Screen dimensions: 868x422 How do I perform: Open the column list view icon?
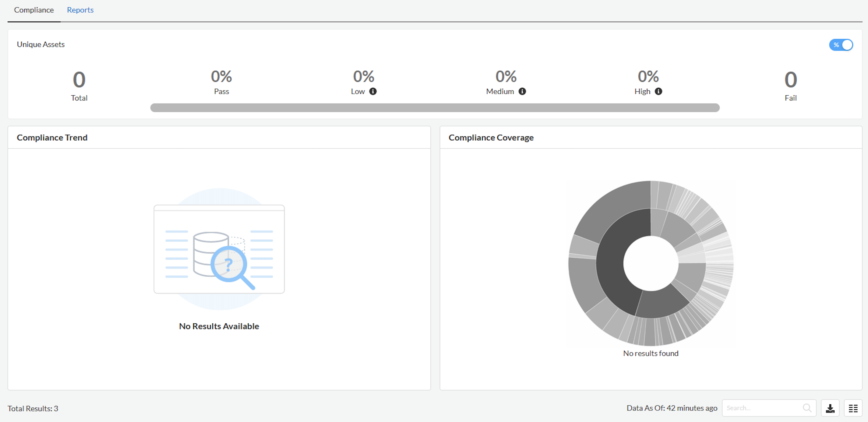853,408
